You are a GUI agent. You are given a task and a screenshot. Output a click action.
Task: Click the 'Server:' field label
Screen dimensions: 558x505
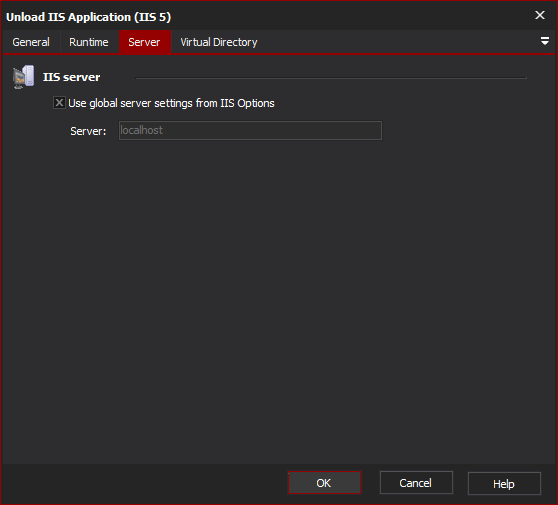coord(88,131)
